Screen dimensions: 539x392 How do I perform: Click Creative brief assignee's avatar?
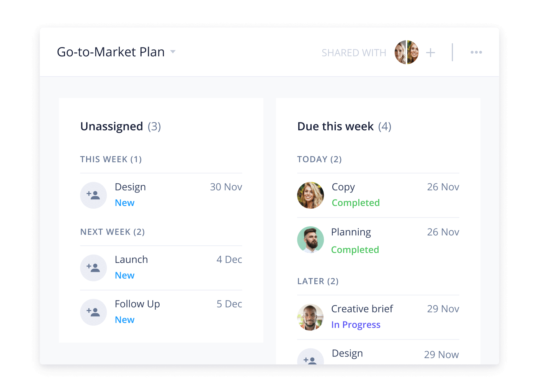pos(310,317)
